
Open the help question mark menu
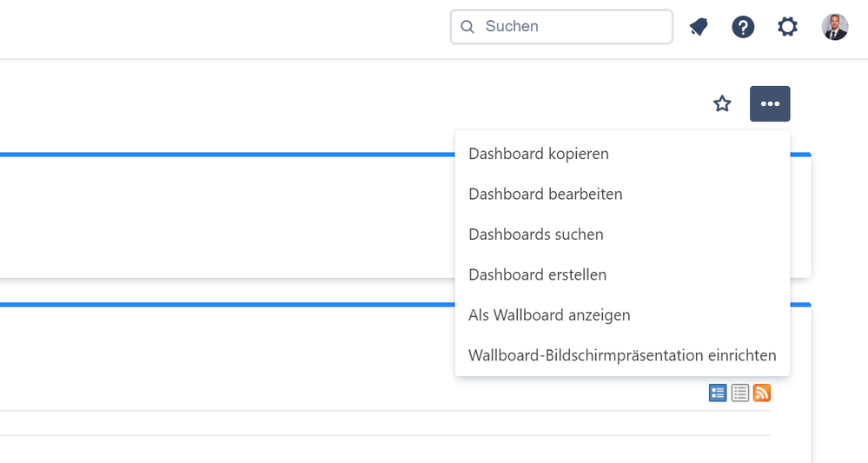pos(743,27)
